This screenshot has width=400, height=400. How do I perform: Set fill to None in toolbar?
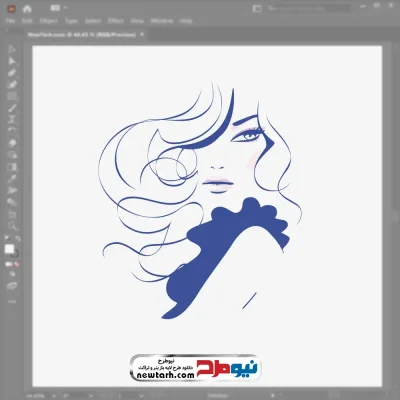(x=17, y=264)
